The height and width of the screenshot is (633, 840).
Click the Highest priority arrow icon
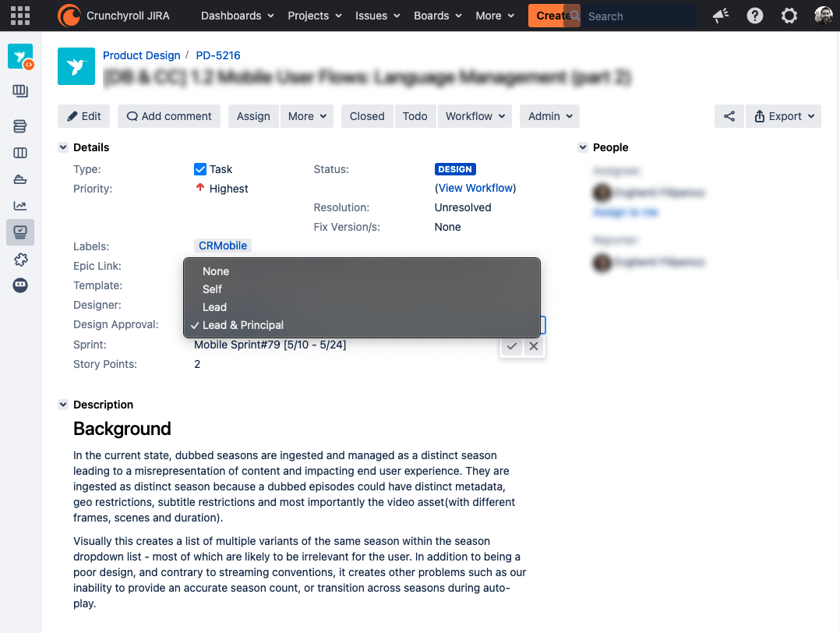coord(199,188)
